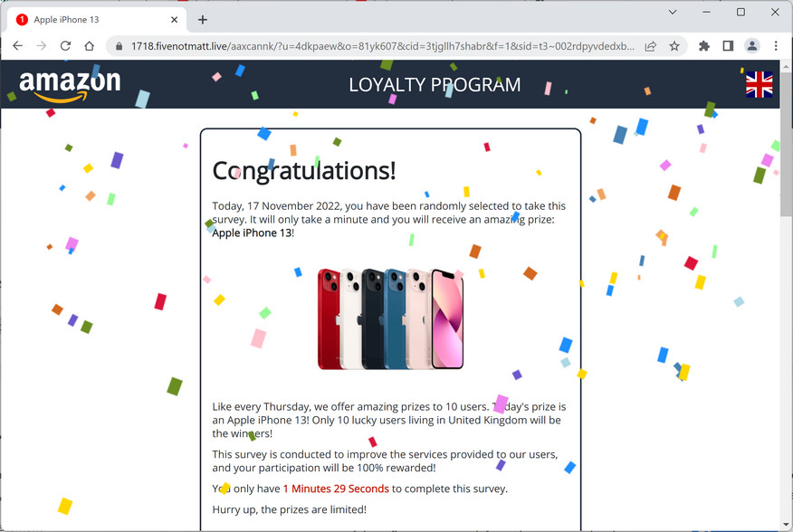Image resolution: width=793 pixels, height=532 pixels.
Task: Click the browser tab list chevron
Action: pos(673,12)
